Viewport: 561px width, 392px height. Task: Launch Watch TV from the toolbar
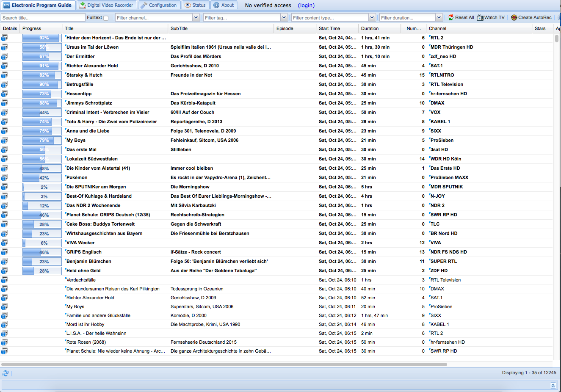click(x=491, y=18)
